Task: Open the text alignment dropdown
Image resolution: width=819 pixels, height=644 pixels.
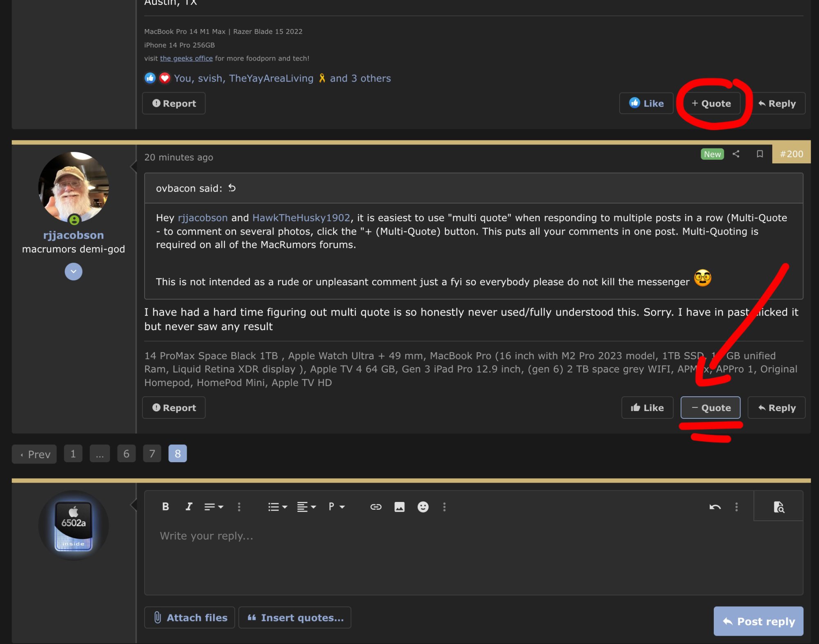Action: (x=306, y=507)
